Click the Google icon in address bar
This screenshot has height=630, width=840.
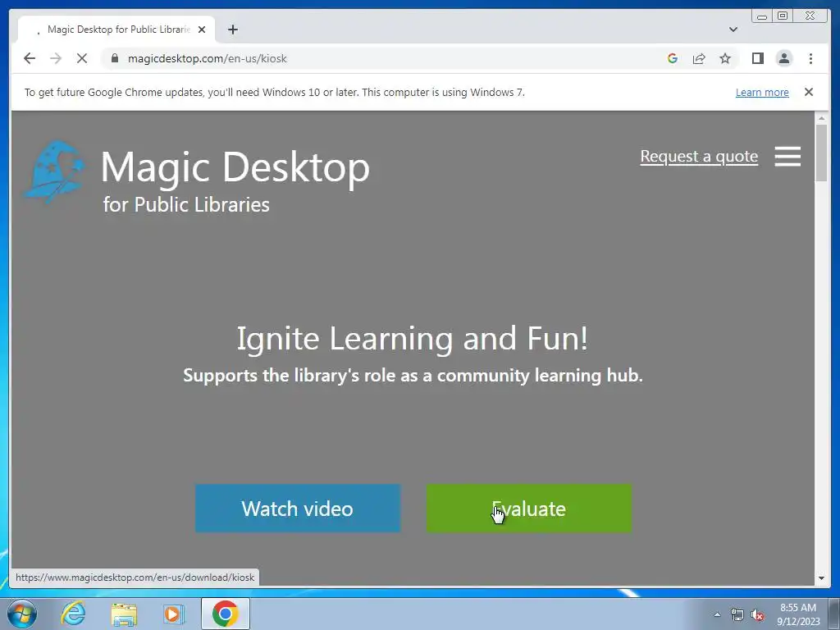673,58
